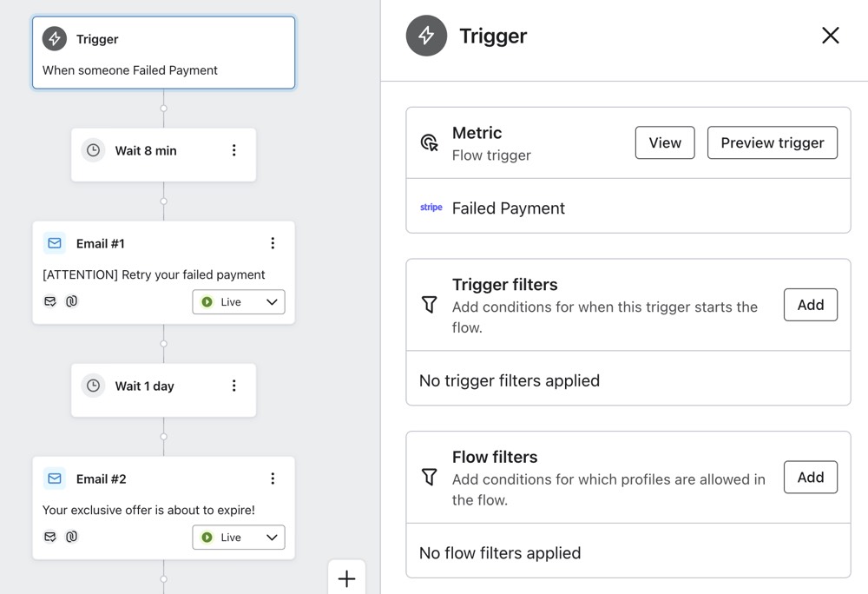The image size is (868, 594).
Task: Click the funnel icon in Trigger filters section
Action: (429, 305)
